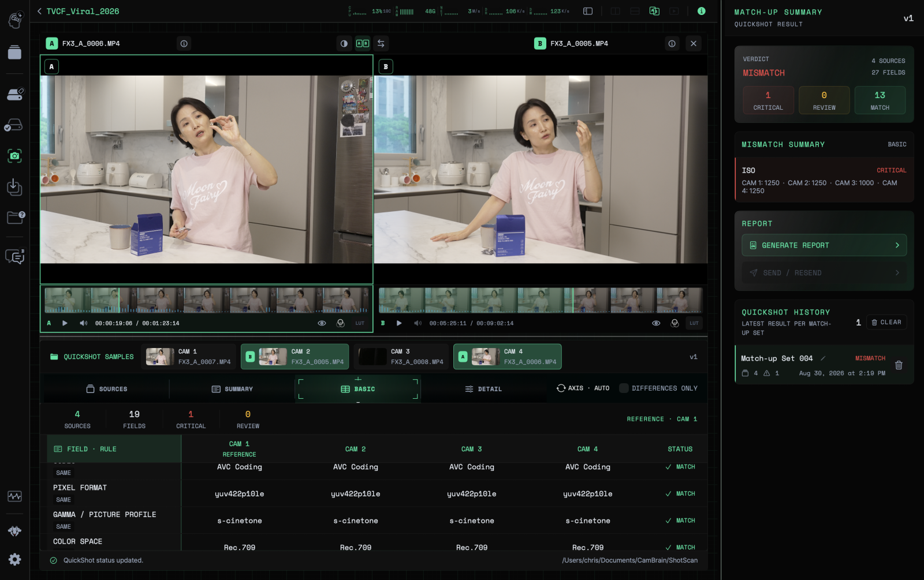924x580 pixels.
Task: Toggle the contrast overlay mode button
Action: click(x=344, y=43)
